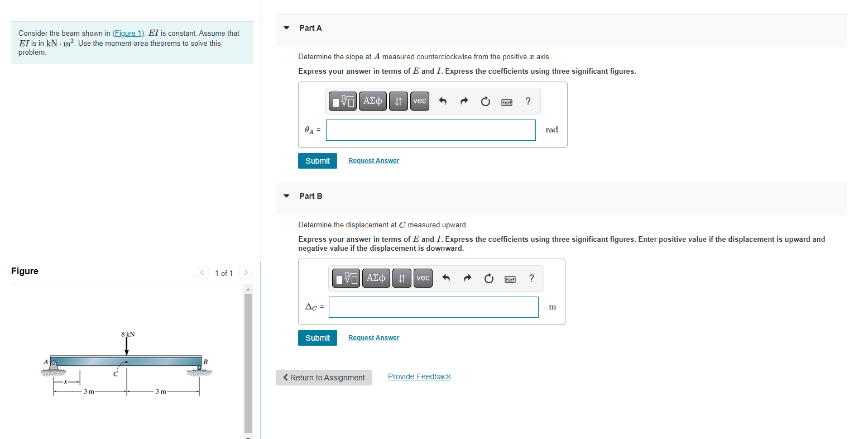Open the Provide Feedback link

pyautogui.click(x=419, y=376)
